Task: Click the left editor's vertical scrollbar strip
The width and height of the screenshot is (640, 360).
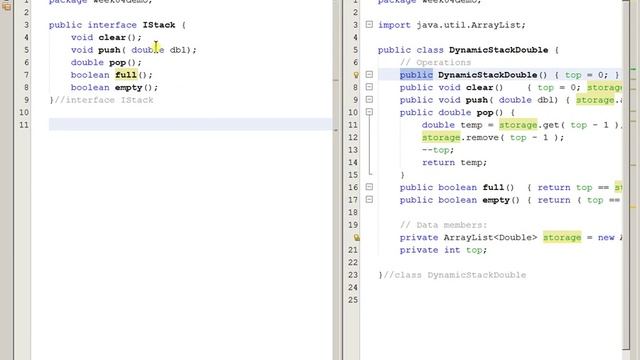Action: (x=336, y=180)
